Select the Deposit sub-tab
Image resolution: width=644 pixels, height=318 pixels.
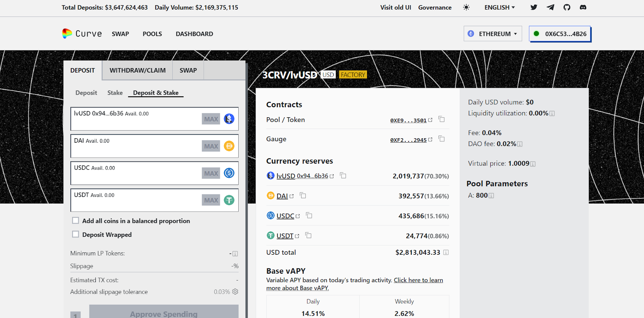coord(86,93)
